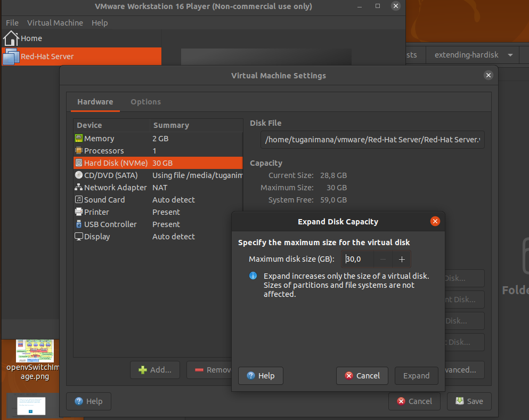The height and width of the screenshot is (420, 529).
Task: Select the USB Controller icon
Action: [x=79, y=224]
